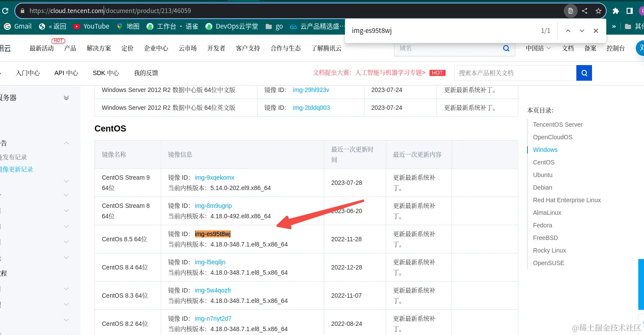
Task: Click the find-in-page indicator icon in address bar
Action: coord(571,11)
